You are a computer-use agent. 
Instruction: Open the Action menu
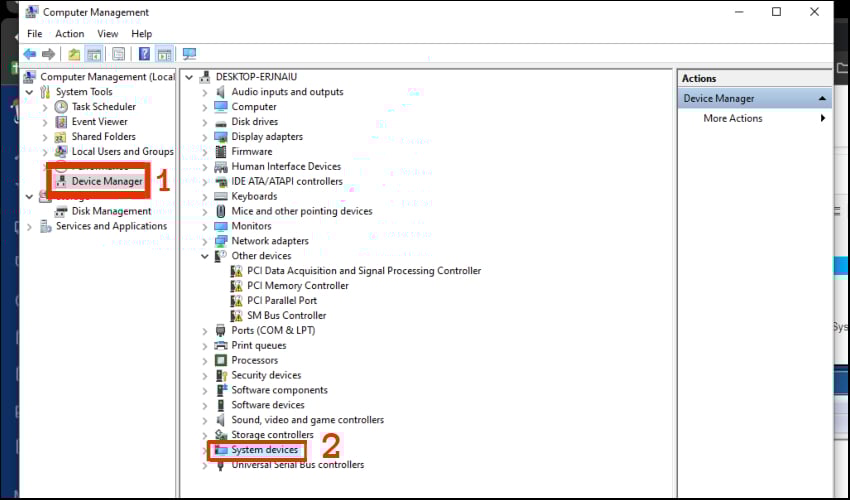pyautogui.click(x=69, y=34)
